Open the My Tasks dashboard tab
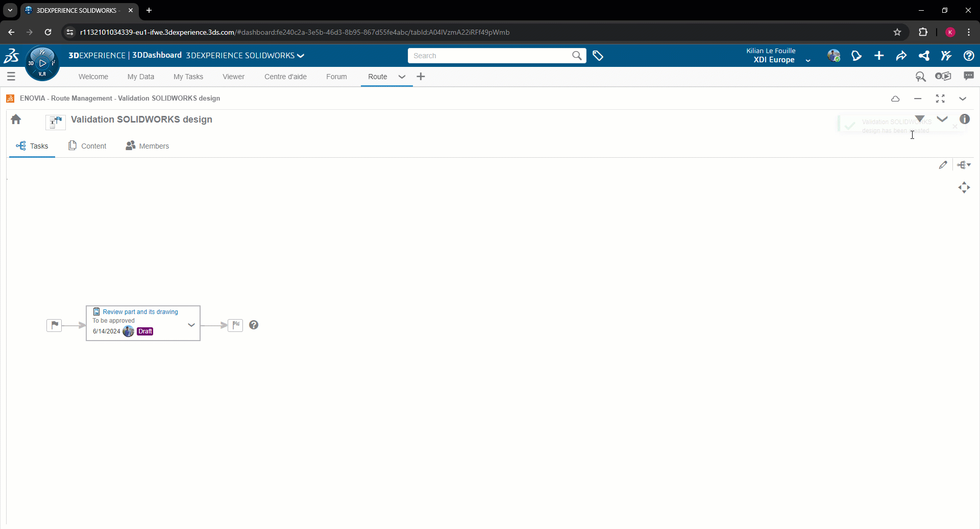Image resolution: width=980 pixels, height=529 pixels. click(188, 77)
